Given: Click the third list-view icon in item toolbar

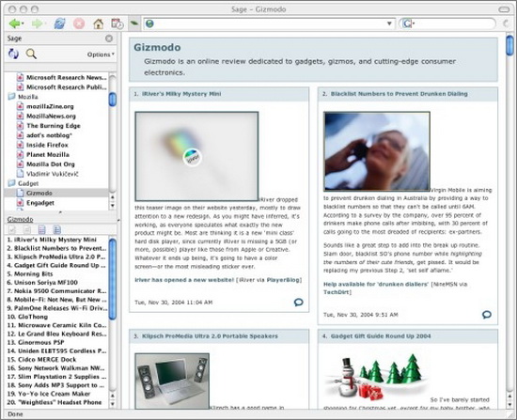Looking at the screenshot, I should click(42, 229).
